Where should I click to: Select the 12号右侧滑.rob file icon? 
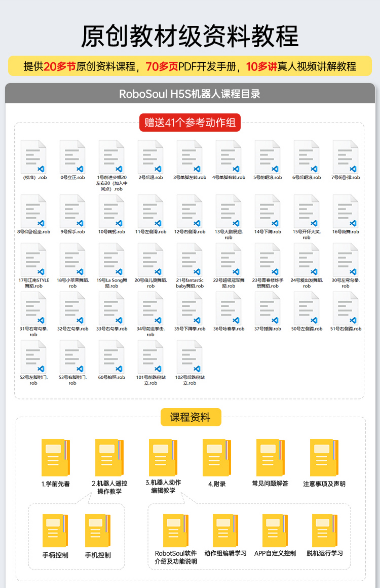pyautogui.click(x=189, y=211)
